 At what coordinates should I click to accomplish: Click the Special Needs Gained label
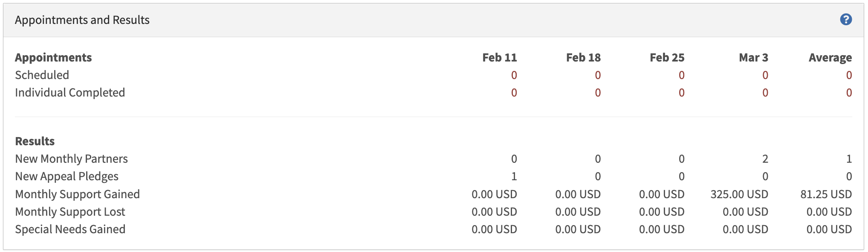point(70,229)
